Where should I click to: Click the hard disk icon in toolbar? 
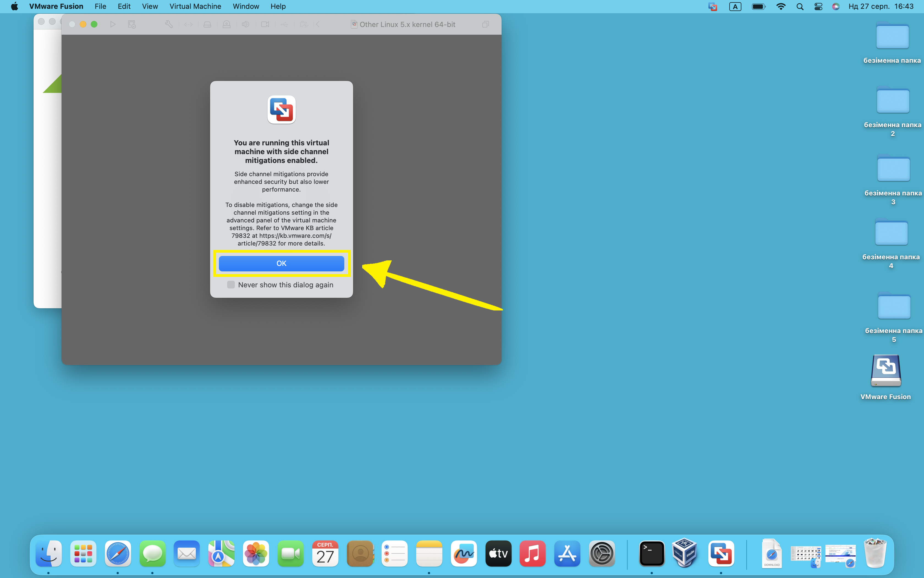pyautogui.click(x=207, y=24)
